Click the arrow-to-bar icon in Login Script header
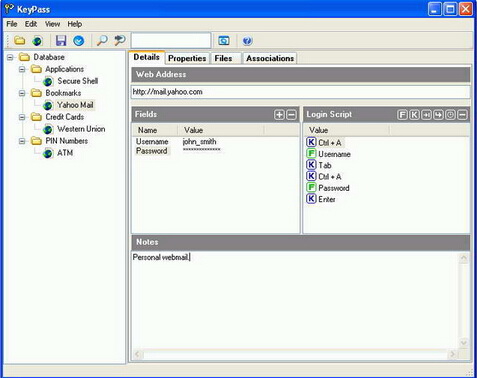This screenshot has width=477, height=378. point(426,115)
